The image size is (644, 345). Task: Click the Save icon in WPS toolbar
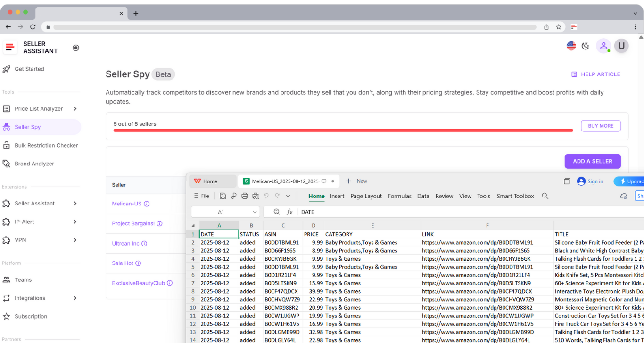(223, 196)
